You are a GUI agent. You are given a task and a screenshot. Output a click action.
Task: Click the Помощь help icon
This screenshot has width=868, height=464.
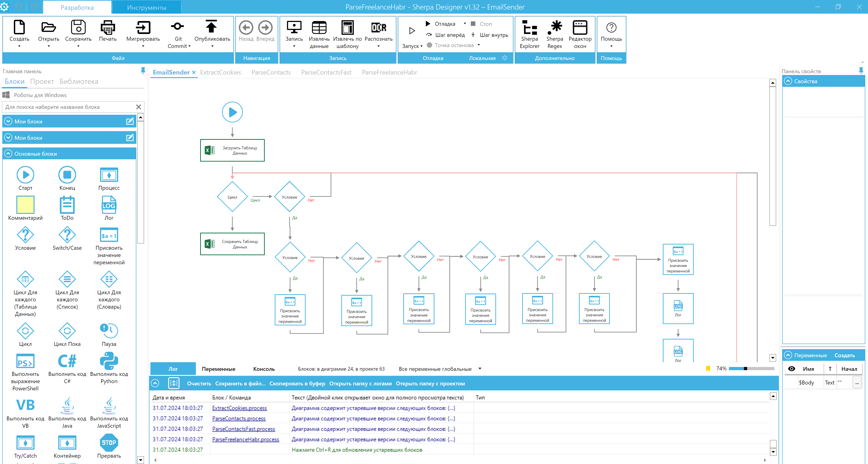611,28
